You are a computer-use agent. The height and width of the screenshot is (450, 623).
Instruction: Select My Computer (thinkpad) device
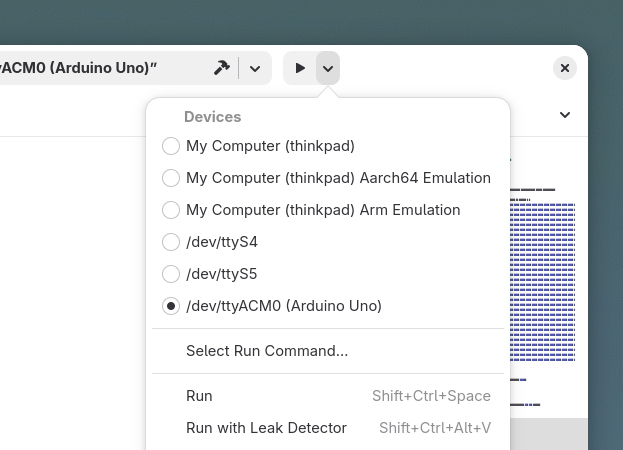click(x=328, y=146)
